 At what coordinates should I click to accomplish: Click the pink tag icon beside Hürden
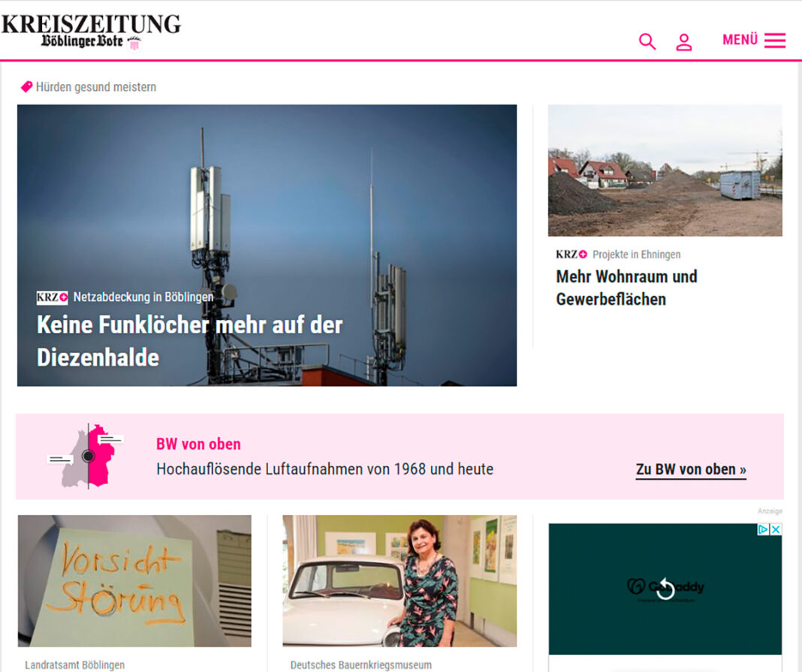(x=26, y=86)
